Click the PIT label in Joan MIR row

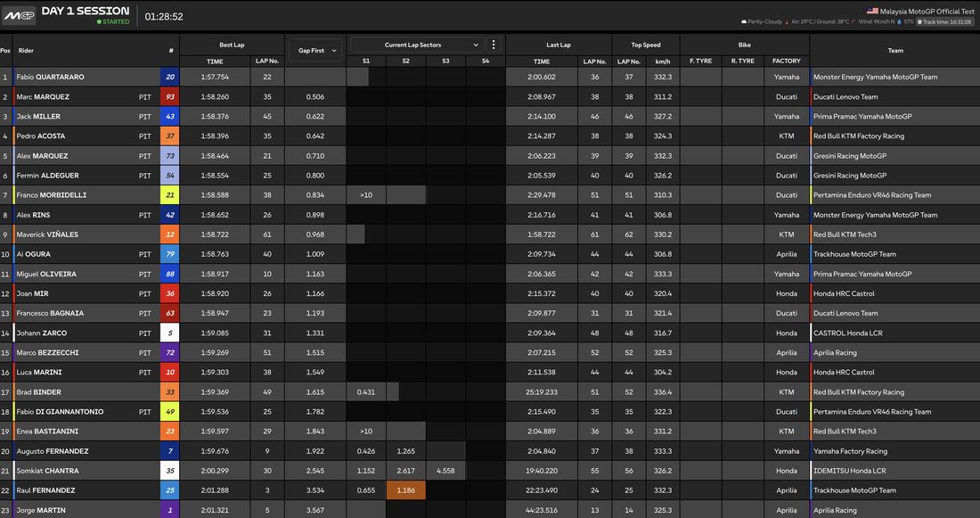pos(145,293)
